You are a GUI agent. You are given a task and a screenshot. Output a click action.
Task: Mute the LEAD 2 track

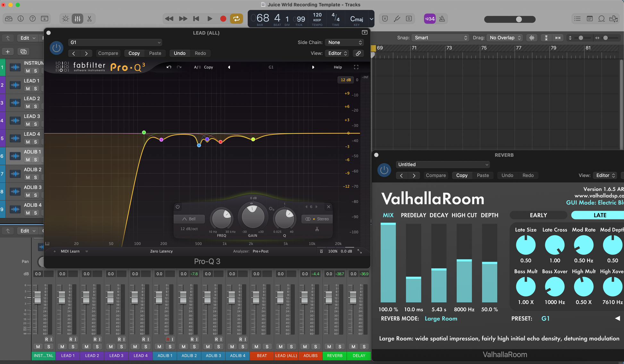[28, 106]
